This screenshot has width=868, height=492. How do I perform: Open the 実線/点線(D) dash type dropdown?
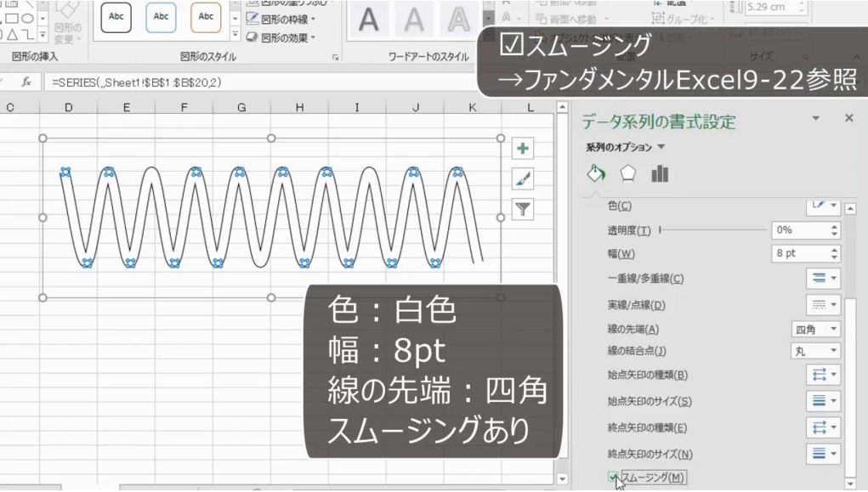[823, 304]
